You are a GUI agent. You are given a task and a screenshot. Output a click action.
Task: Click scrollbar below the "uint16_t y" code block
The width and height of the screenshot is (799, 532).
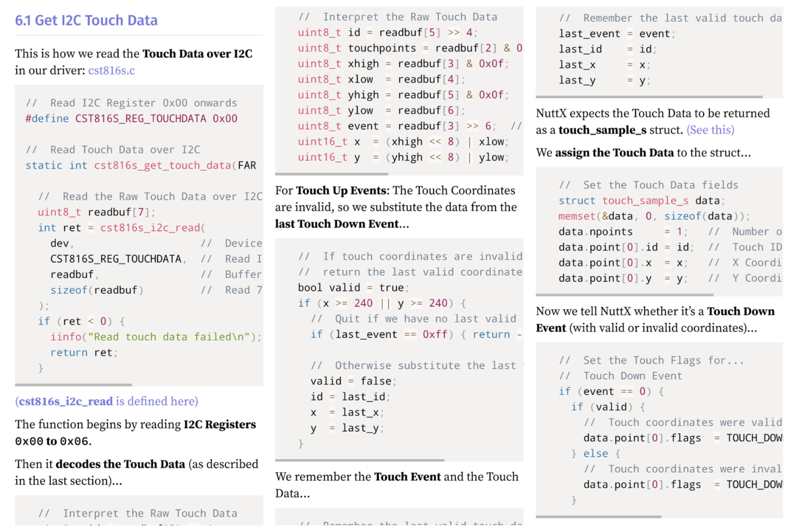point(331,174)
